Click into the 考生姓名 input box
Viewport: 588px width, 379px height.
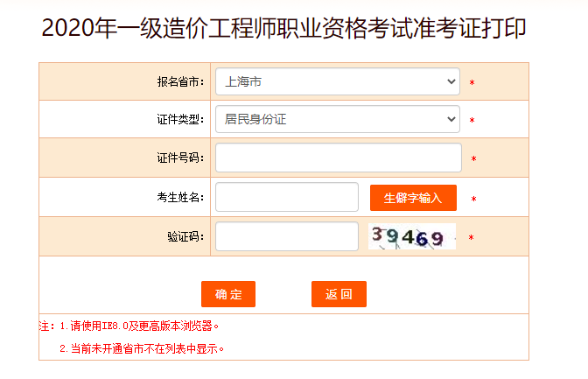tap(286, 197)
